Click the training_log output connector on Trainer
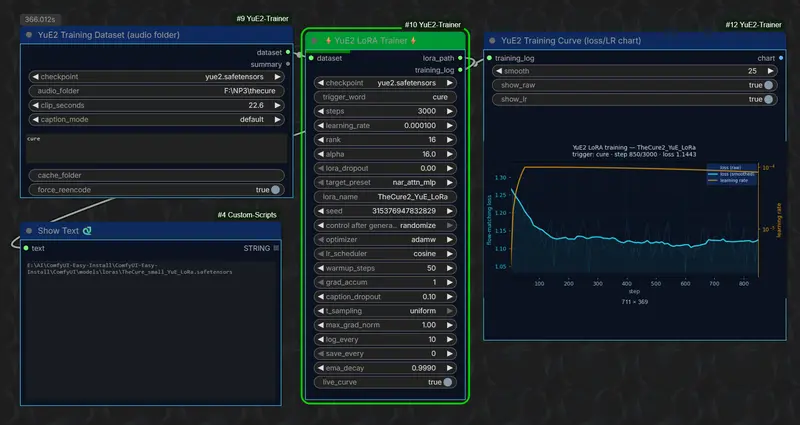 coord(460,70)
